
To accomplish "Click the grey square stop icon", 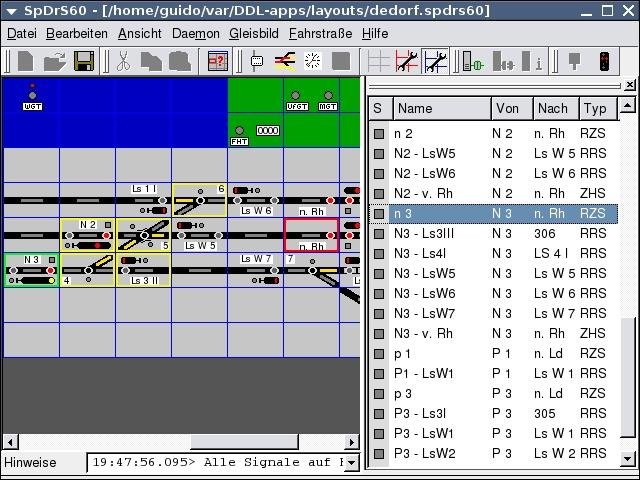I will pos(341,62).
